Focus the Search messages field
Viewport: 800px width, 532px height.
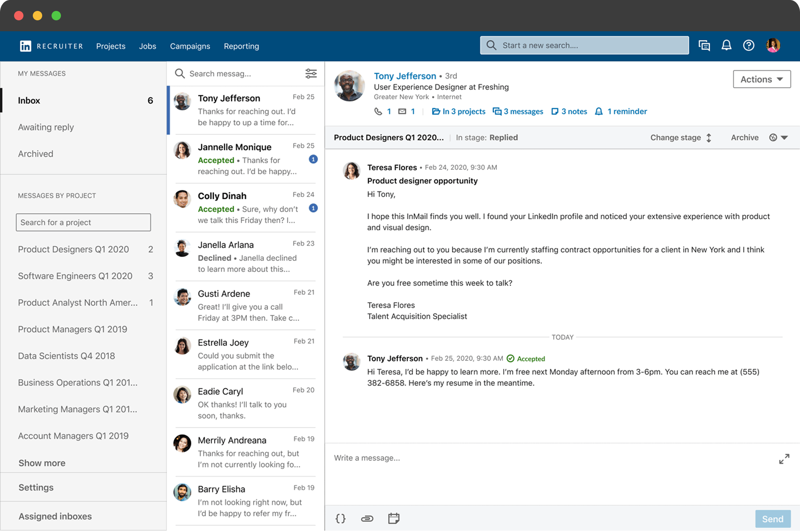[x=239, y=73]
